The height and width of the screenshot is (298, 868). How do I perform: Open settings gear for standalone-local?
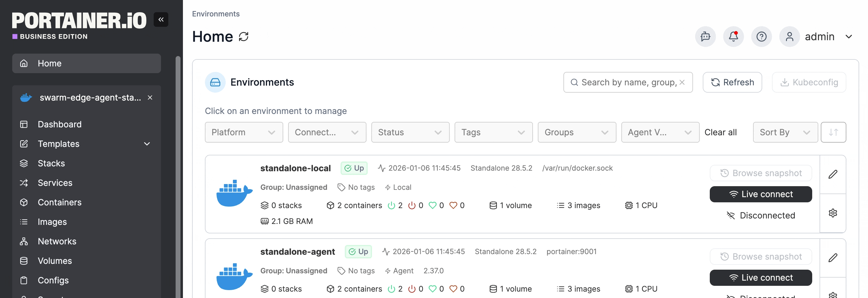(x=833, y=213)
